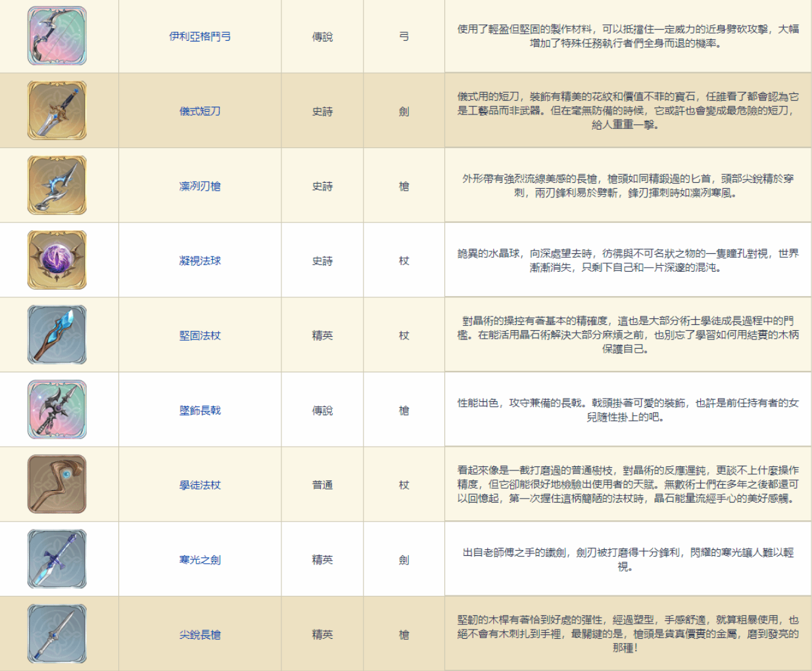Click the 傳說 rarity cell for 墜飾長戟
Image resolution: width=812 pixels, height=671 pixels.
point(322,410)
